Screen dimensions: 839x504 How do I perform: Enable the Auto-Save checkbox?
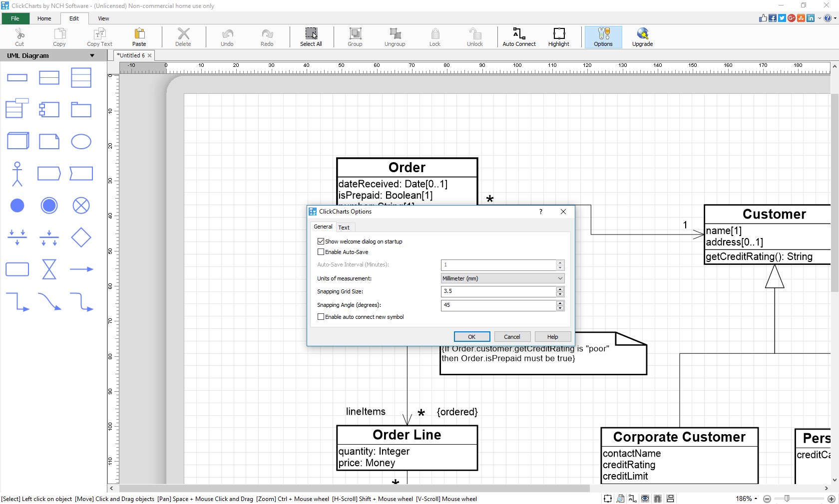pyautogui.click(x=321, y=252)
